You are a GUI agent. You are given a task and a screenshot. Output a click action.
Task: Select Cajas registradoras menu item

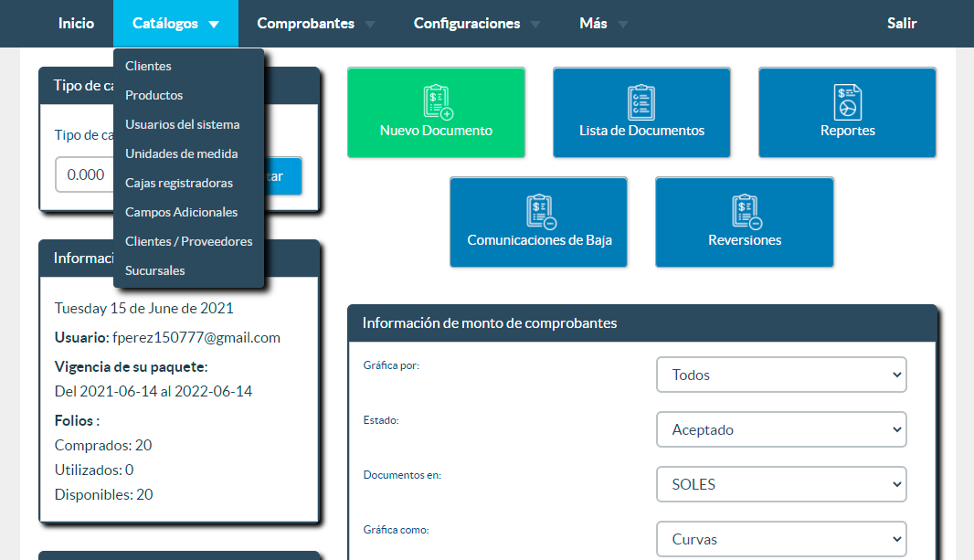179,183
